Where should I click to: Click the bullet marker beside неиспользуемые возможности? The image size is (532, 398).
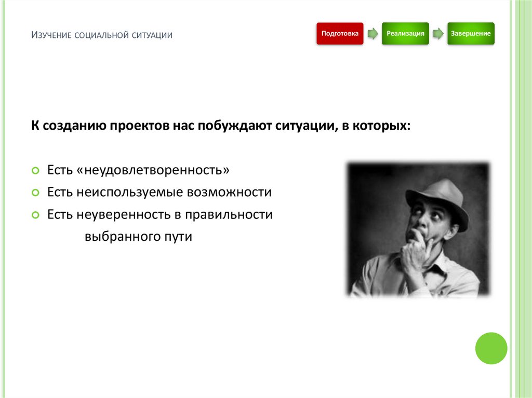pos(35,191)
